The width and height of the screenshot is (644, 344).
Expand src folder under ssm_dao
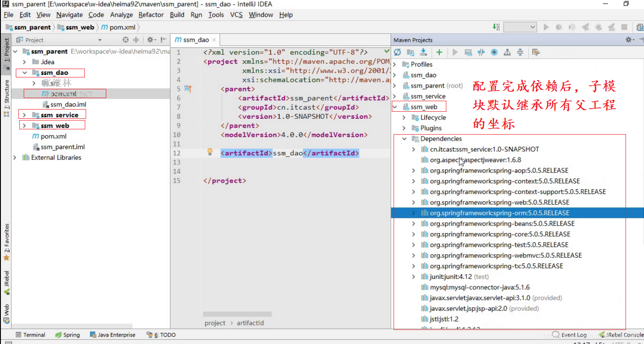pyautogui.click(x=34, y=83)
